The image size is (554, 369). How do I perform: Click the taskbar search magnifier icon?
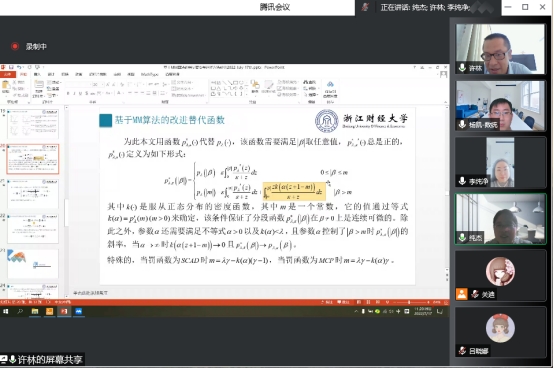(20, 311)
